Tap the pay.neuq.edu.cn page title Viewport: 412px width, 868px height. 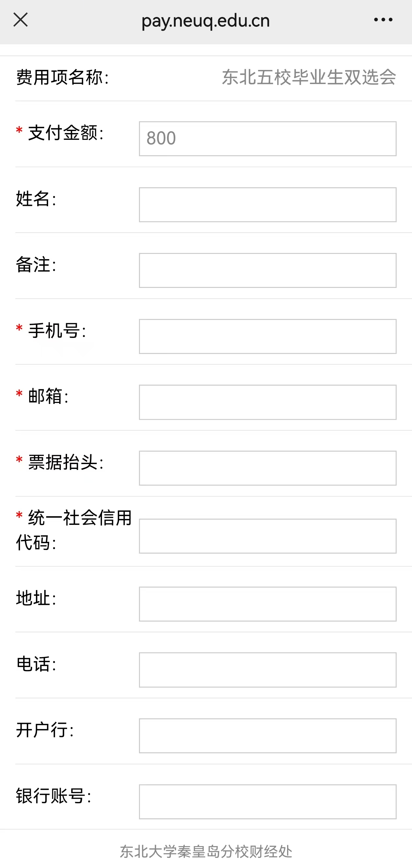pyautogui.click(x=206, y=21)
